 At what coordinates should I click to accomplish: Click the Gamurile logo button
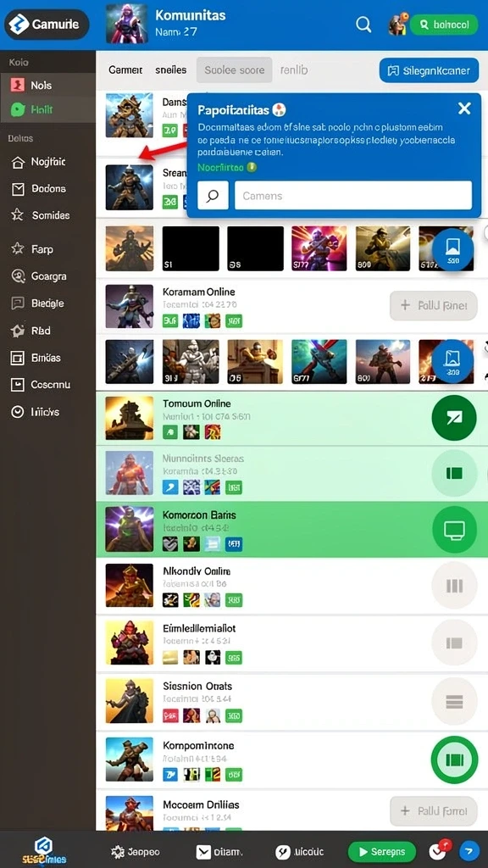[x=47, y=25]
